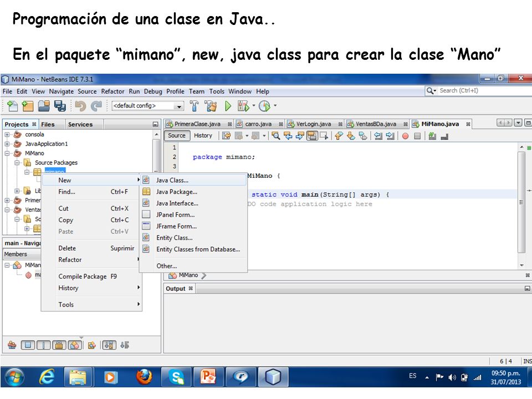Click the Windows Start orb
Screen dimensions: 532x399
click(x=14, y=377)
